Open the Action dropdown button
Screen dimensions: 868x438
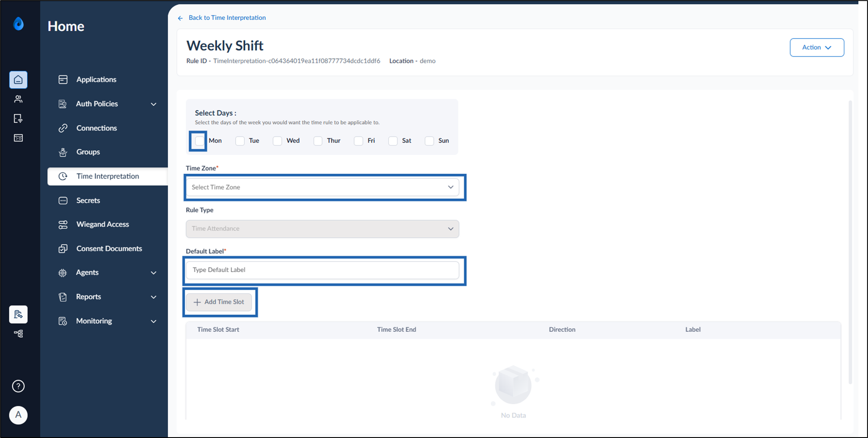click(816, 47)
